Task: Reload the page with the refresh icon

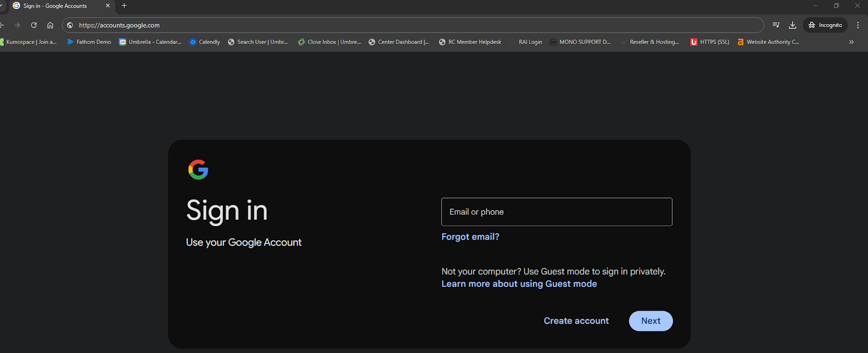Action: point(34,25)
